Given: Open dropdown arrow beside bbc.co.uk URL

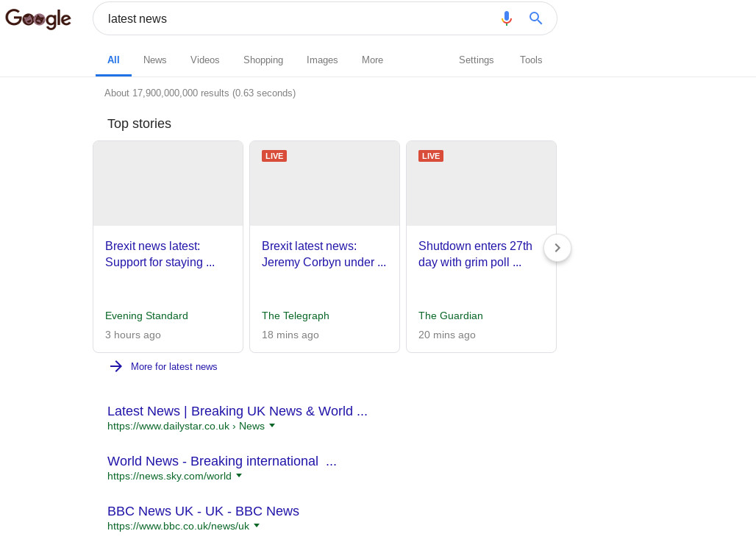Looking at the screenshot, I should click(257, 526).
